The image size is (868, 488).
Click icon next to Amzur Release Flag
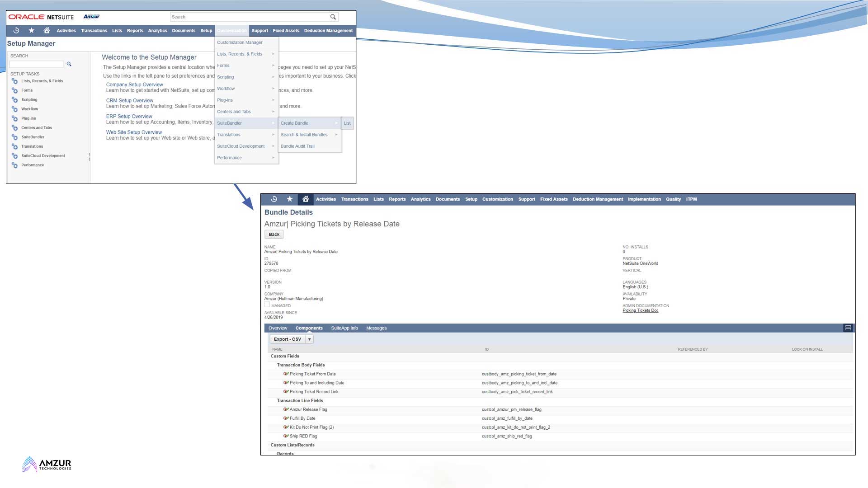(x=286, y=409)
